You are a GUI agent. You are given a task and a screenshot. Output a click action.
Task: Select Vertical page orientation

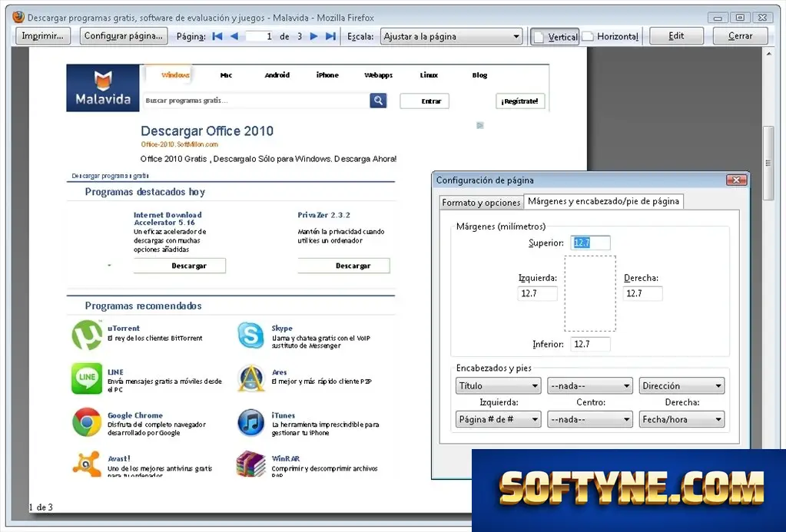(555, 37)
